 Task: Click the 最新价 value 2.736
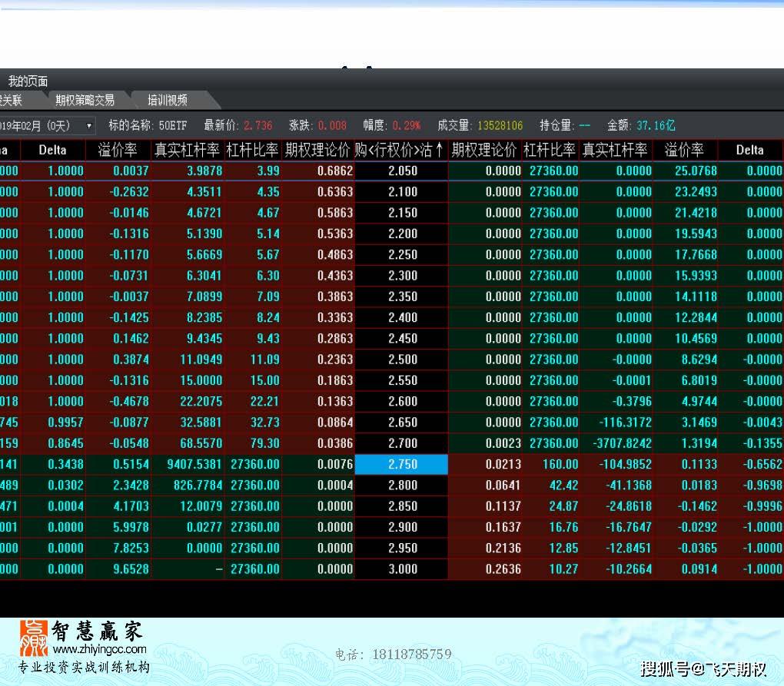(258, 125)
